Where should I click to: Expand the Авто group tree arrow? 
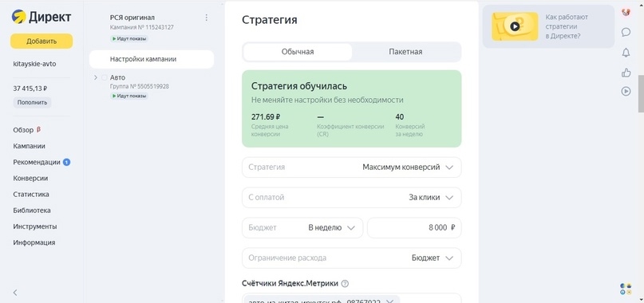click(96, 77)
